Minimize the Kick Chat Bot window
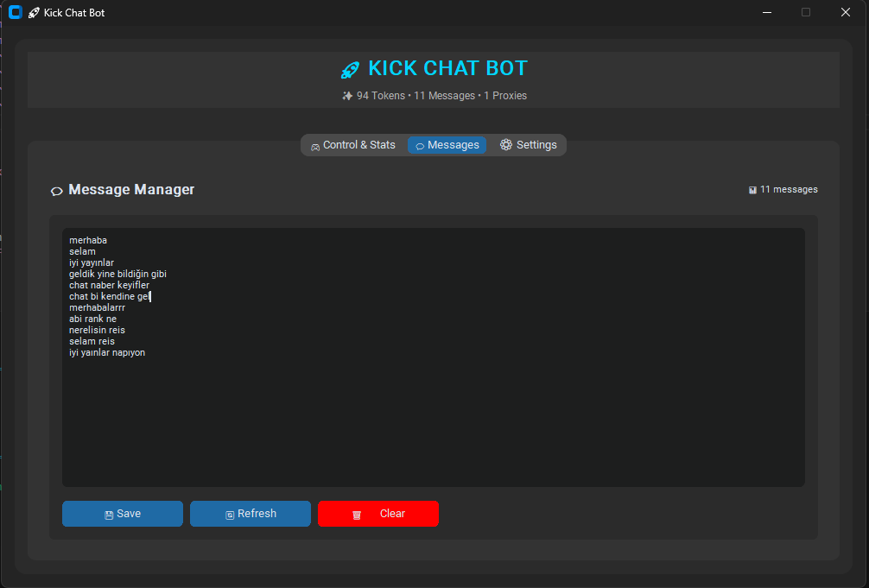 coord(766,13)
